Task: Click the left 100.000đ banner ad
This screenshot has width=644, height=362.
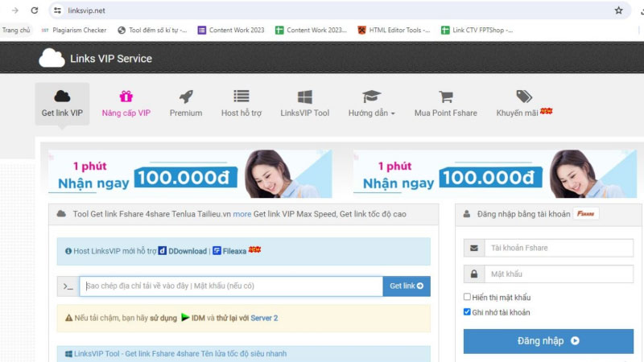Action: [x=190, y=174]
